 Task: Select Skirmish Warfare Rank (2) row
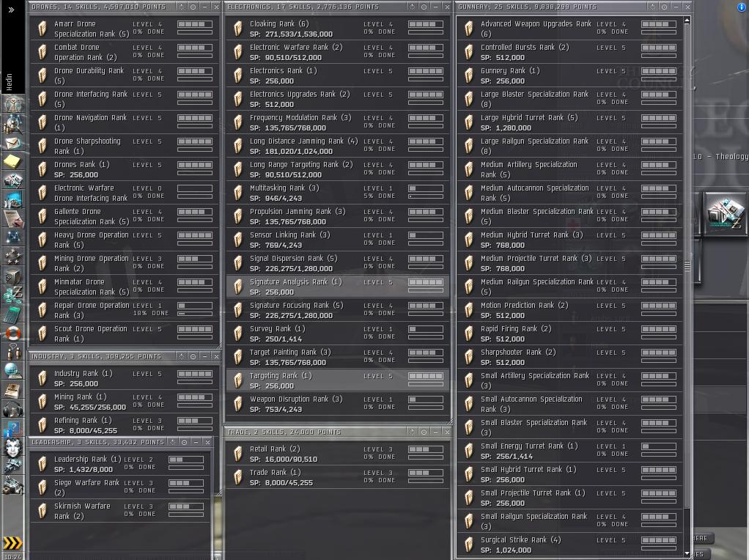pos(120,511)
